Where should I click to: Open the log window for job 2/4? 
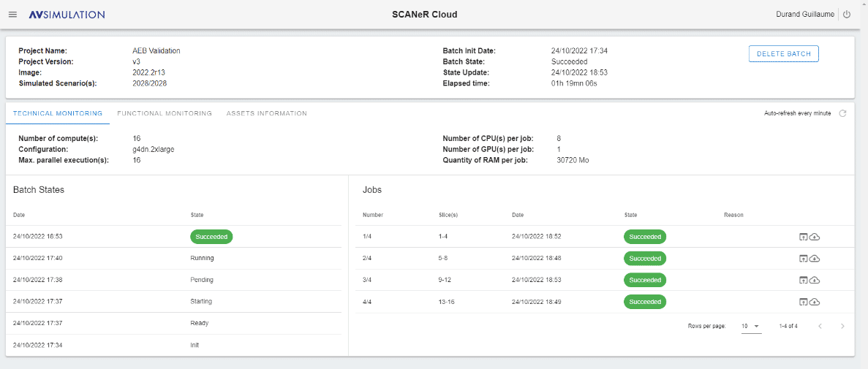[x=803, y=259]
